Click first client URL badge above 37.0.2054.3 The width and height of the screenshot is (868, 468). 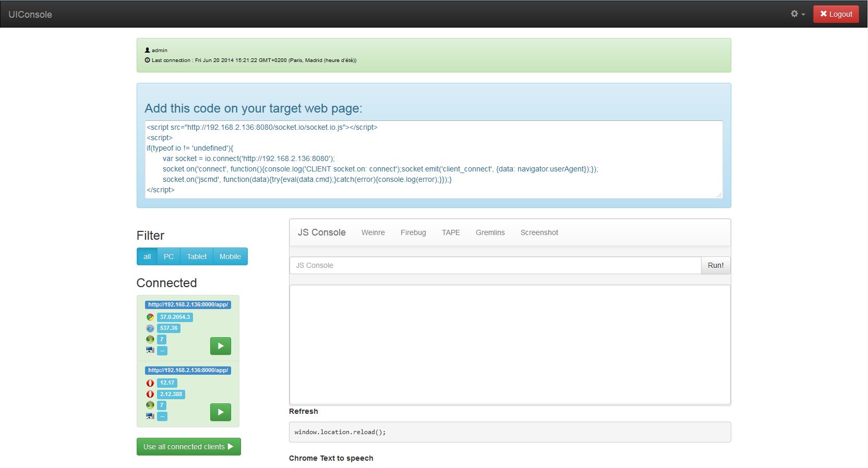click(188, 304)
